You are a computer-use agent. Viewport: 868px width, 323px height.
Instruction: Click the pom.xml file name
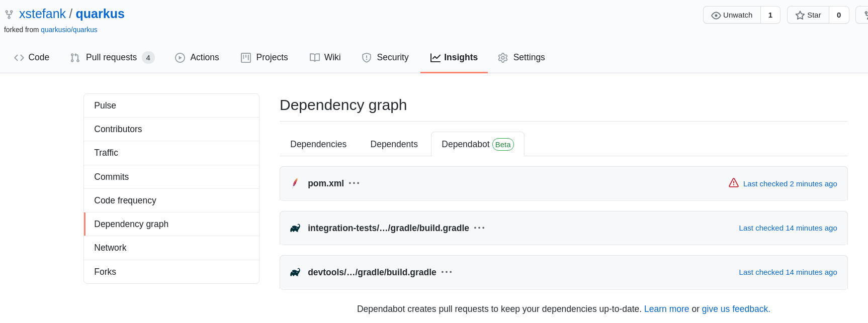pos(326,183)
